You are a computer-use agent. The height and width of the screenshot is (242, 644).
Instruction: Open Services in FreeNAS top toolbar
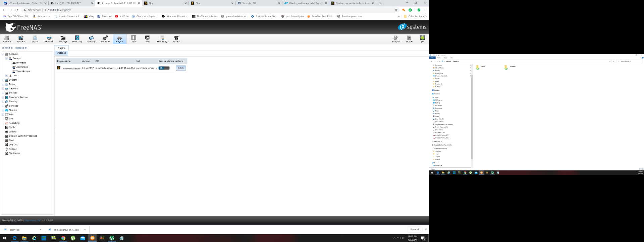[105, 39]
